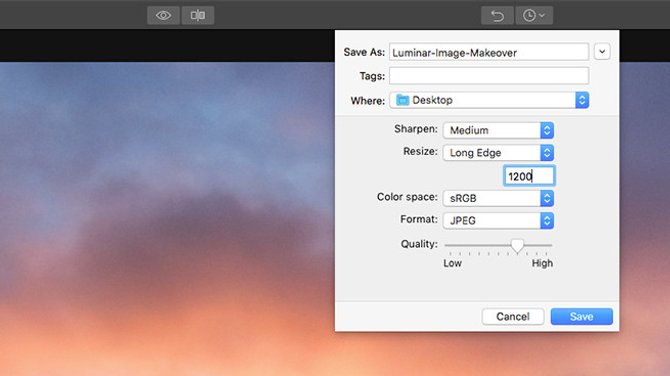Open the Where location dropdown
This screenshot has width=670, height=376.
[x=489, y=100]
